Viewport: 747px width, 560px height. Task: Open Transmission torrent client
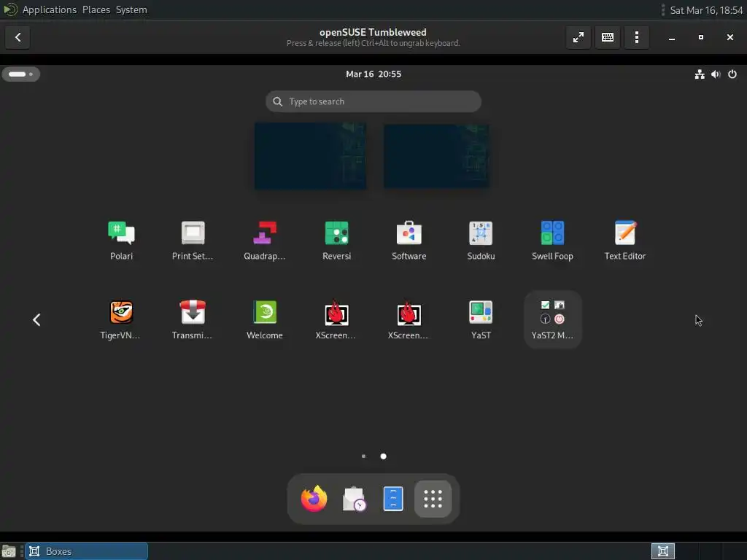[193, 319]
